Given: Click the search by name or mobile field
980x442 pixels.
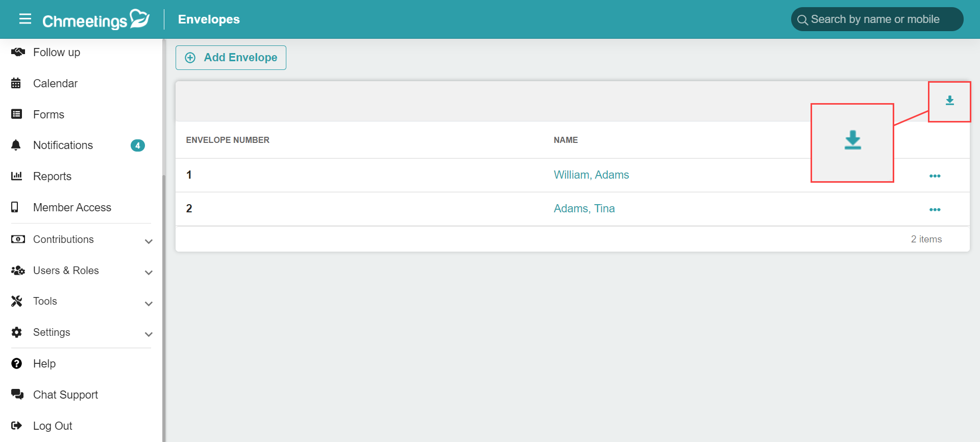Looking at the screenshot, I should pos(877,19).
